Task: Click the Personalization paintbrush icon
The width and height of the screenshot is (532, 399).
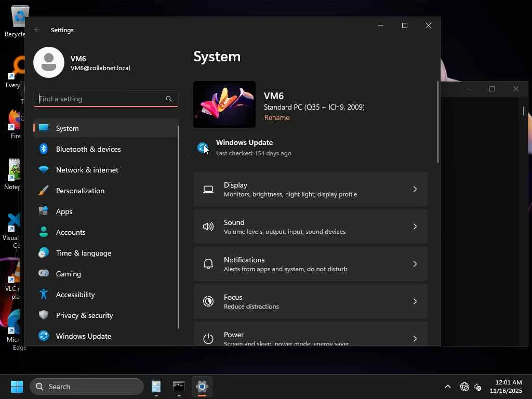Action: 44,190
